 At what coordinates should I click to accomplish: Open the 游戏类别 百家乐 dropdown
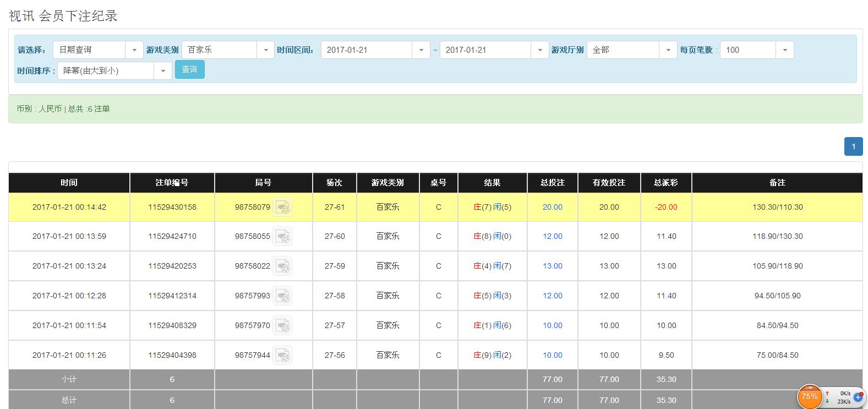pyautogui.click(x=228, y=50)
